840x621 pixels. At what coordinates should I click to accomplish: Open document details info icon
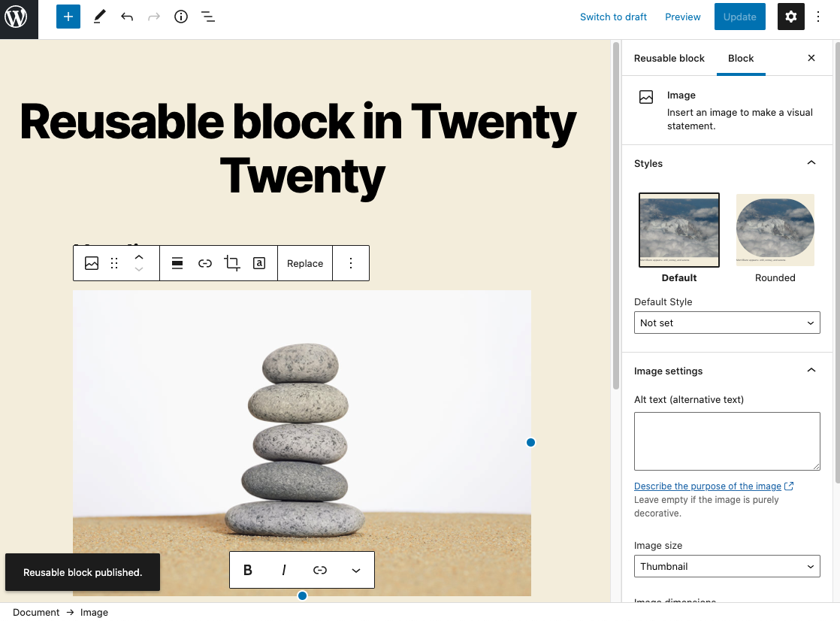180,16
